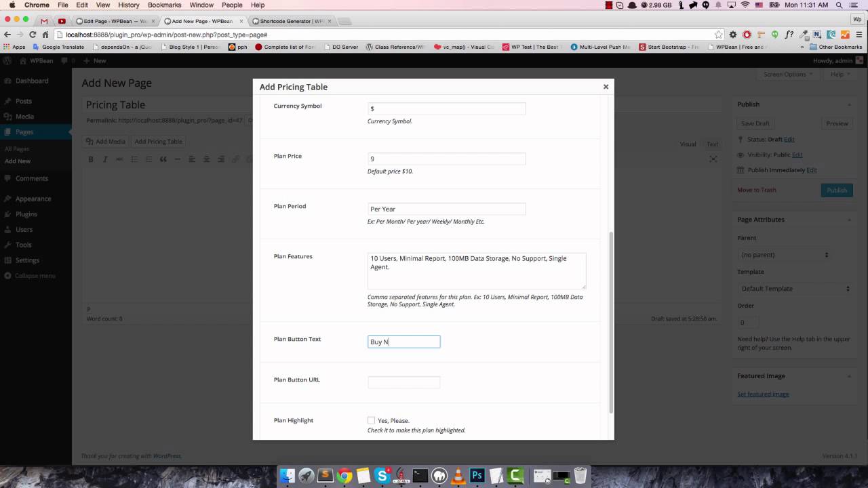The width and height of the screenshot is (868, 488).
Task: Open the Help tab dropdown
Action: coord(840,74)
